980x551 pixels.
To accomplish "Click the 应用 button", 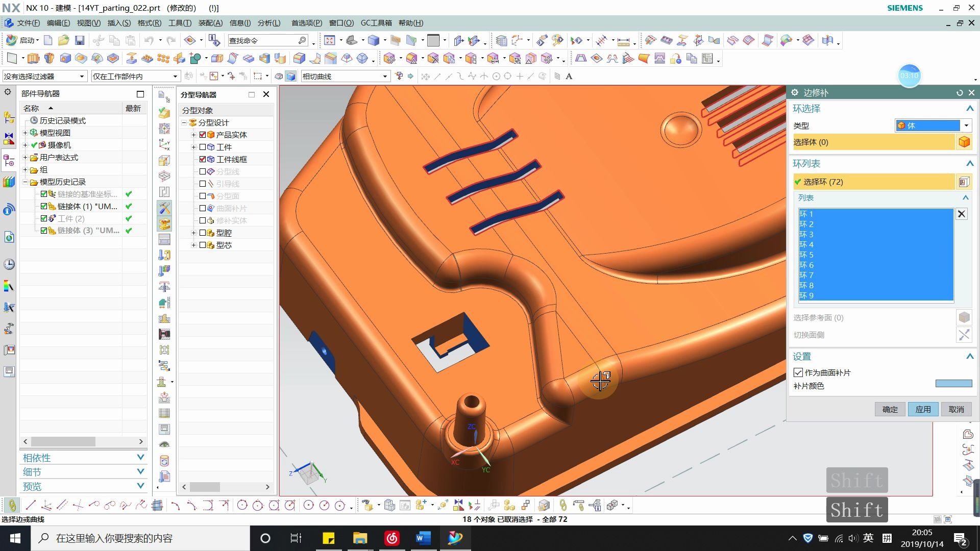I will click(923, 409).
